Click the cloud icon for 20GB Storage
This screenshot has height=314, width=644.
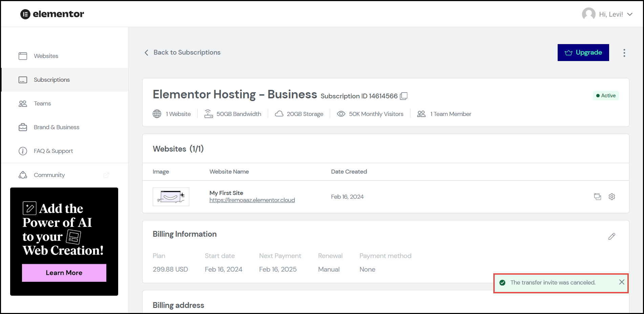tap(279, 114)
